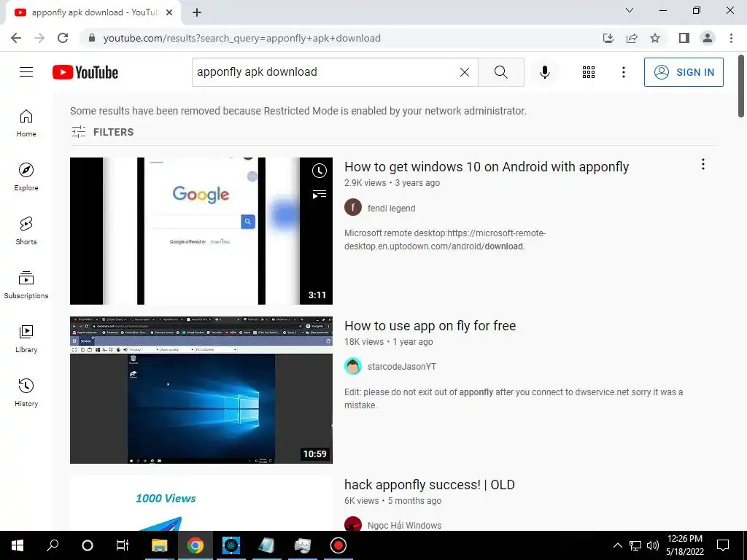
Task: Open Library in sidebar
Action: point(26,338)
